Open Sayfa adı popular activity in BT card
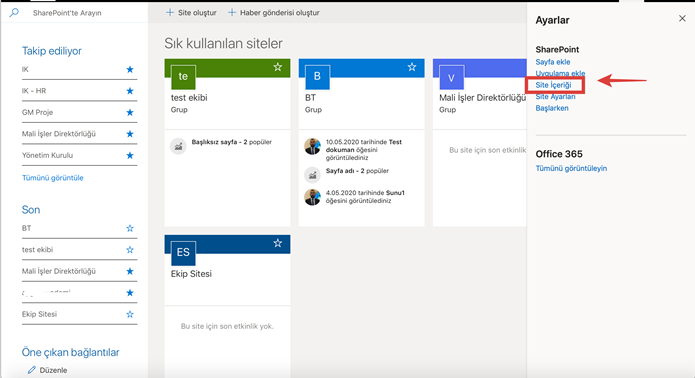 357,171
